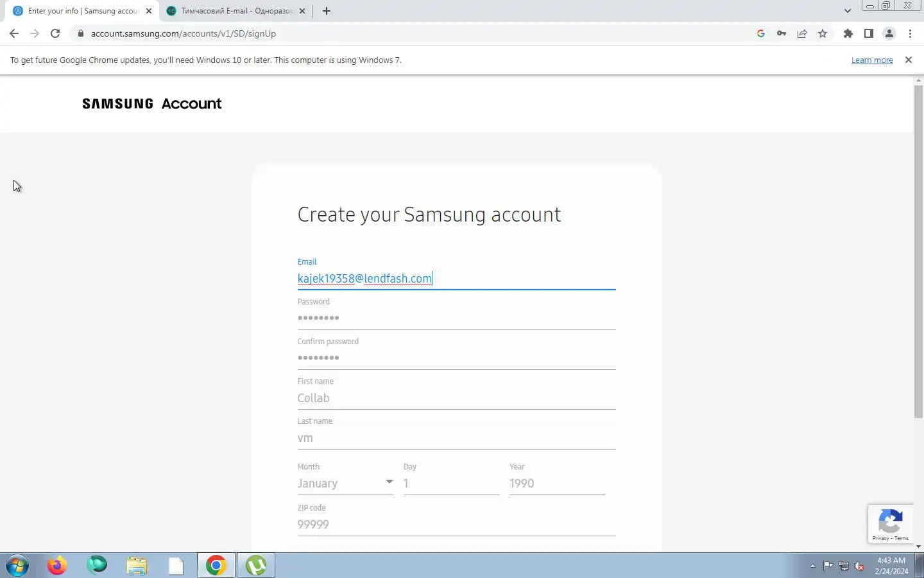Close the Samsung account tab
Viewport: 924px width, 578px height.
[149, 11]
